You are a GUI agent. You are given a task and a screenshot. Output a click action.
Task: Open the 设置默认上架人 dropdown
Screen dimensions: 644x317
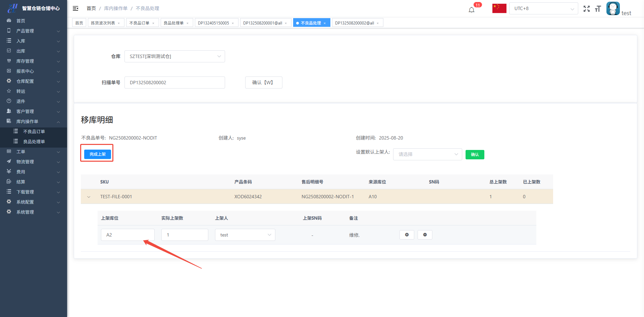tap(427, 154)
